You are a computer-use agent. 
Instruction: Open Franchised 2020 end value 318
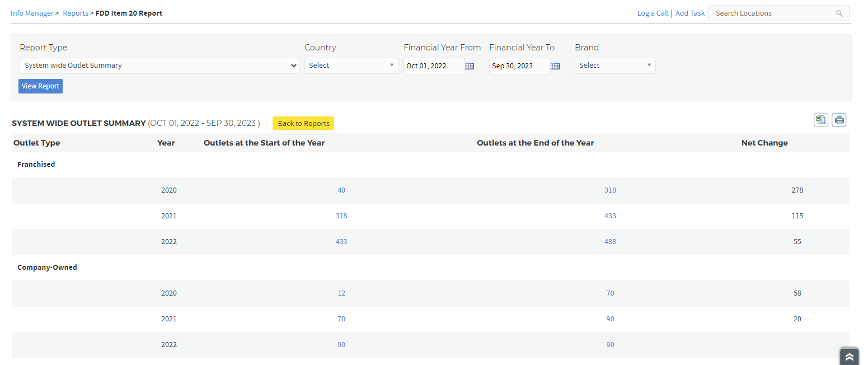coord(610,190)
